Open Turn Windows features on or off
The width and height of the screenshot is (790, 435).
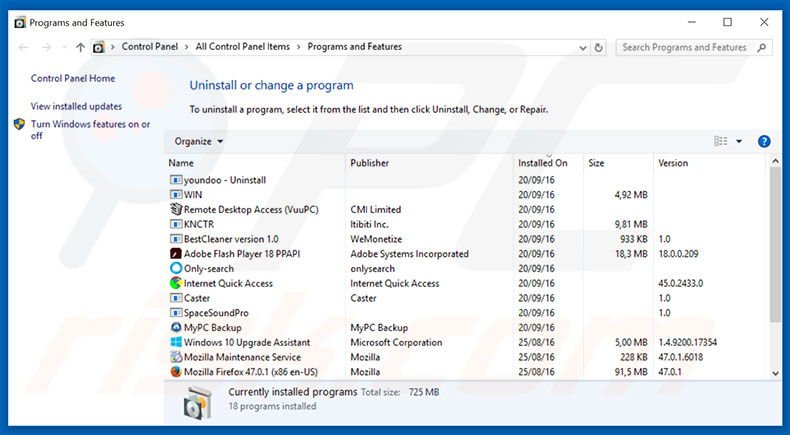pyautogui.click(x=90, y=130)
